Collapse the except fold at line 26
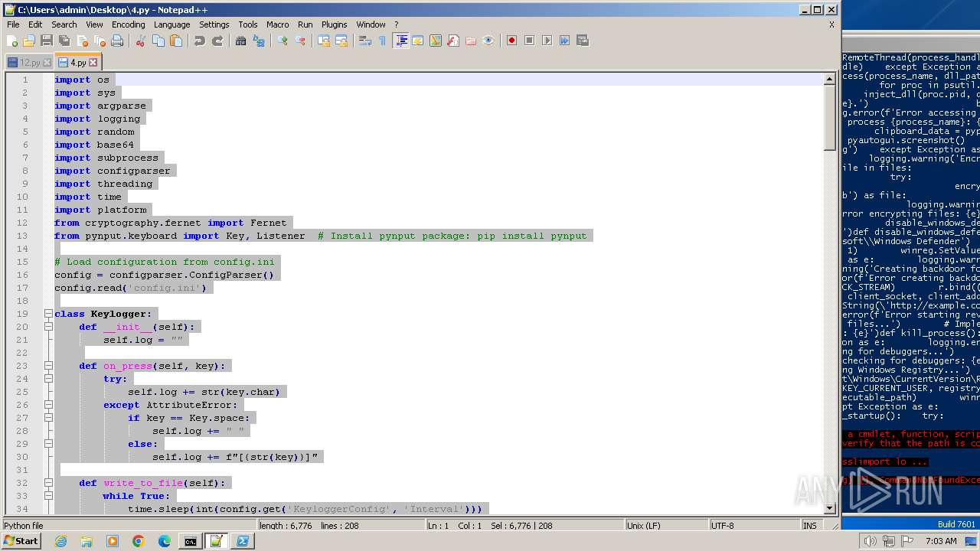This screenshot has height=551, width=980. point(47,405)
